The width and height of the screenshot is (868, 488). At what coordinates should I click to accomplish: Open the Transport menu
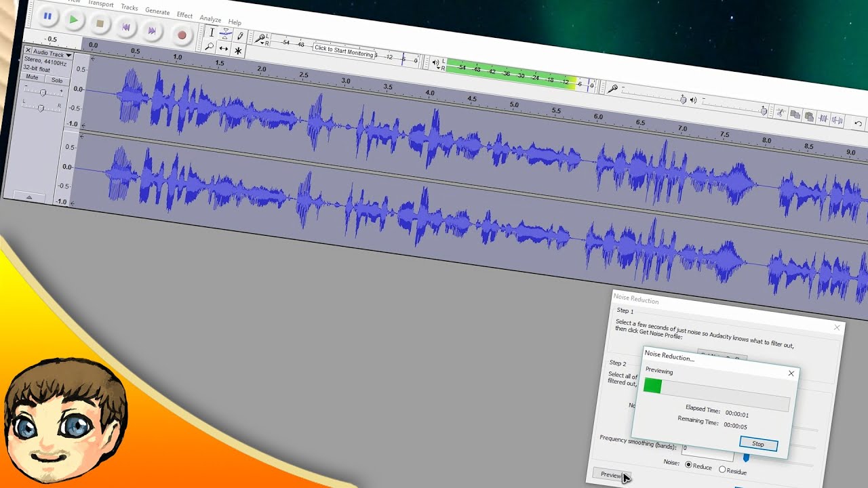(100, 3)
